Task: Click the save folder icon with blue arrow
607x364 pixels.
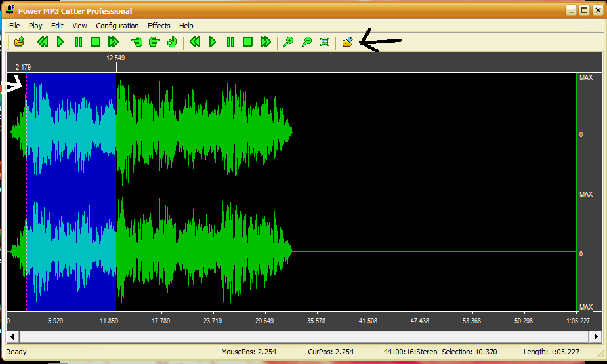Action: pyautogui.click(x=348, y=42)
